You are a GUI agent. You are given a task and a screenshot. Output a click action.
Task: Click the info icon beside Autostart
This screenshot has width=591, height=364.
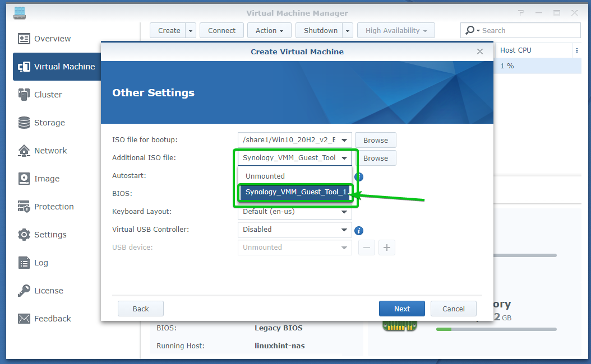click(359, 176)
